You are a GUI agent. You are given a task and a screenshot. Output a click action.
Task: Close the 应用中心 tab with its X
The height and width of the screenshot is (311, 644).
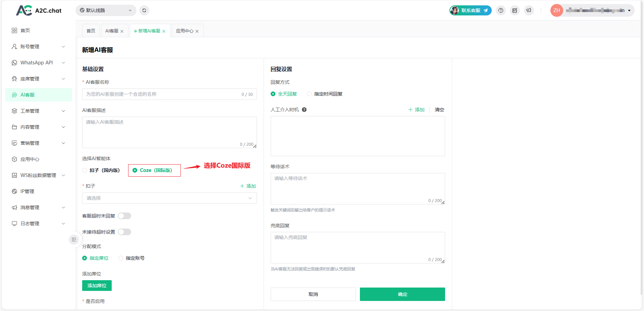(197, 31)
